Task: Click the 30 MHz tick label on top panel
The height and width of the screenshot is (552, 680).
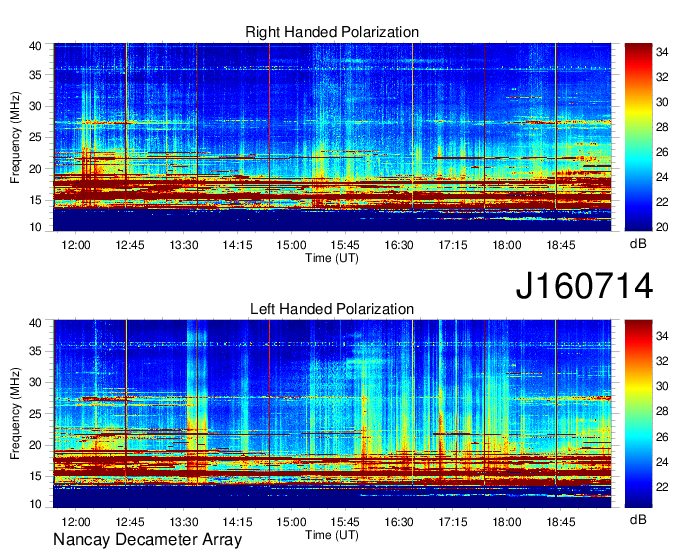Action: (x=35, y=106)
